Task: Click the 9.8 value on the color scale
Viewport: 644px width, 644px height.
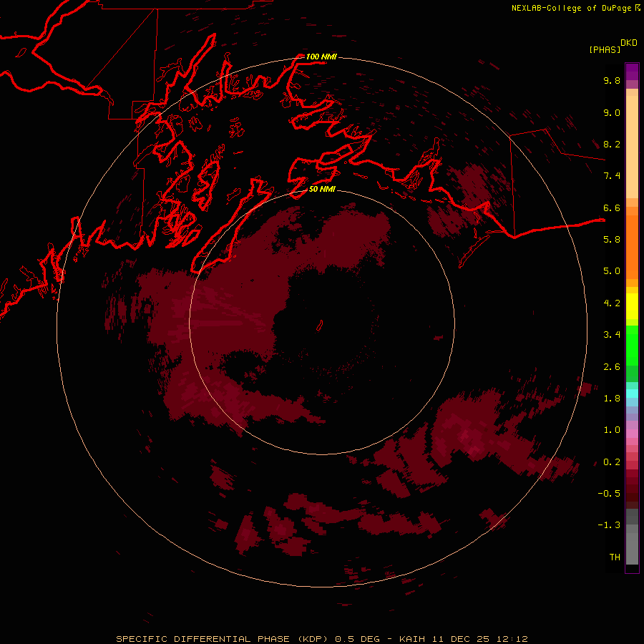Action: [612, 80]
